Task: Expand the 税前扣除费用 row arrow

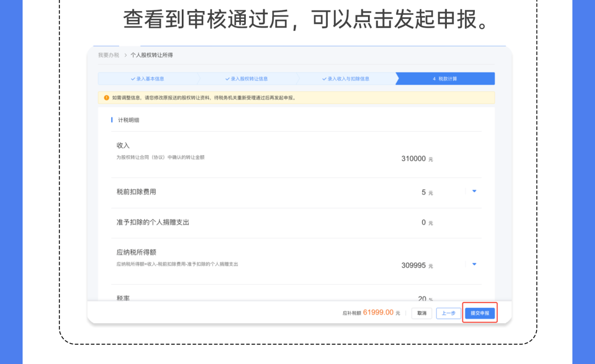Action: tap(474, 191)
